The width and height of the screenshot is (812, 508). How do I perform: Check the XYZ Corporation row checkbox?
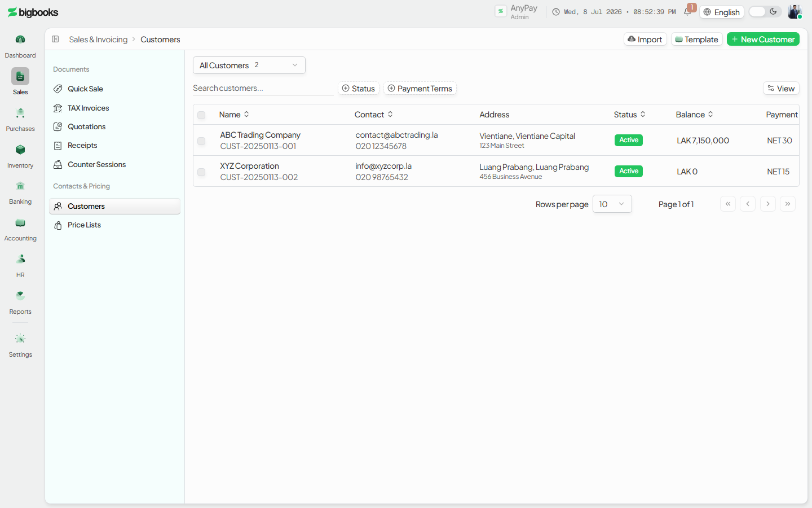tap(201, 172)
